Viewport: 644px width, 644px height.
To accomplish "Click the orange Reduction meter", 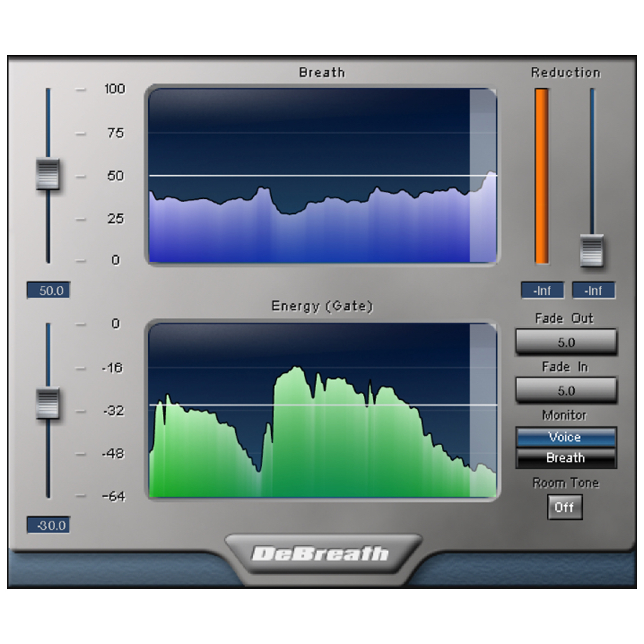I will coord(542,176).
